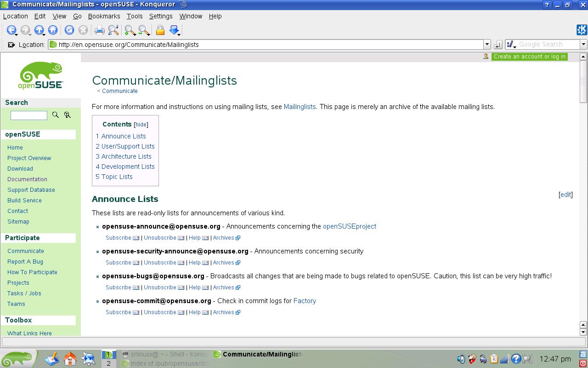Switch to virtual desktop 2
588x368 pixels.
[x=108, y=363]
